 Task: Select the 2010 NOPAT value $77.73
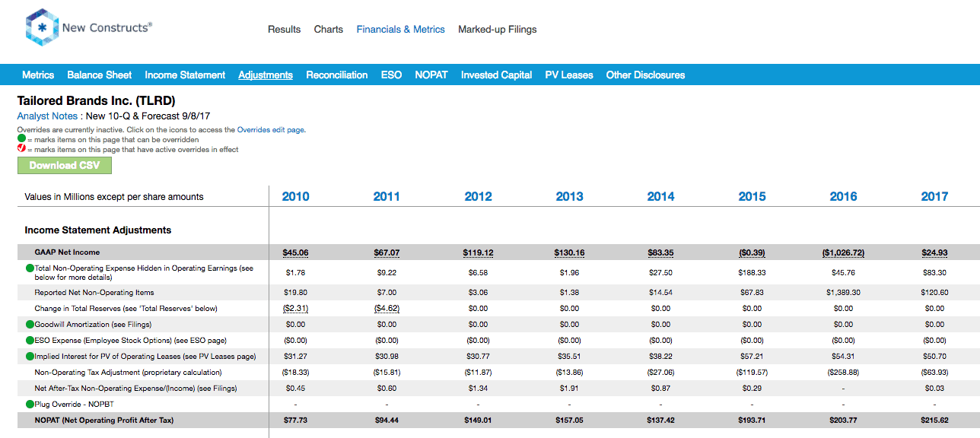tap(296, 421)
